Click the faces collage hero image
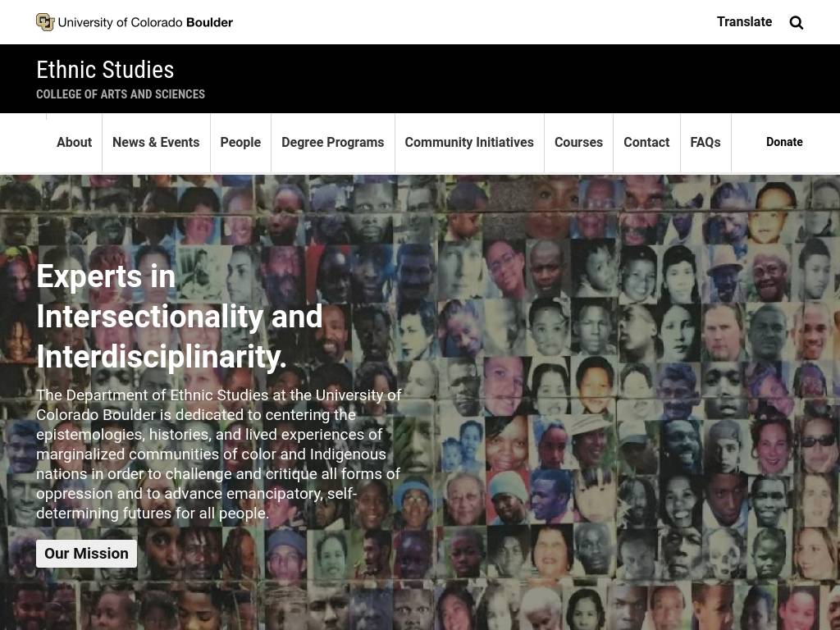The image size is (840, 630). pos(616,402)
